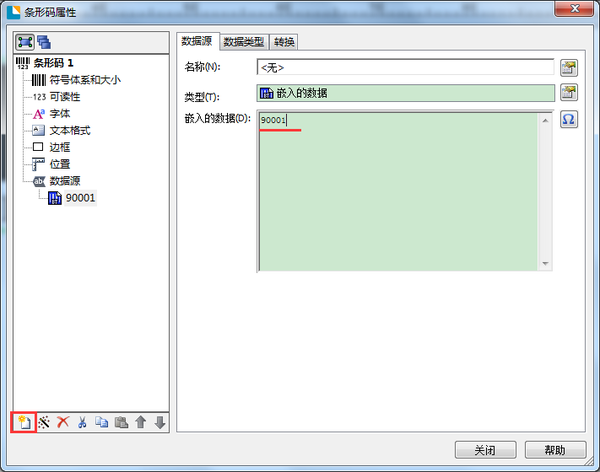Click the scroll down arrow in data box
The image size is (600, 472).
pos(545,264)
